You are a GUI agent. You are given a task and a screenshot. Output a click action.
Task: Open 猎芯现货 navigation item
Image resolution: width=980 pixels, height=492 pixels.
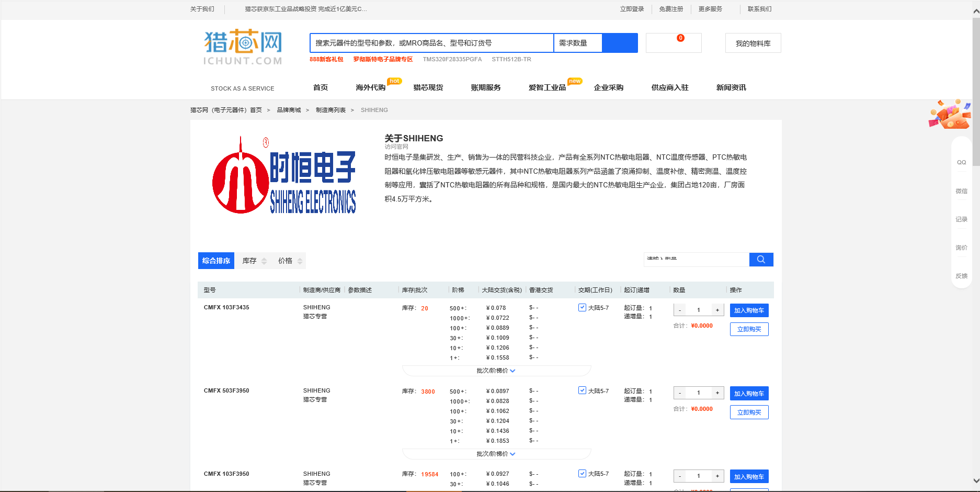coord(428,87)
